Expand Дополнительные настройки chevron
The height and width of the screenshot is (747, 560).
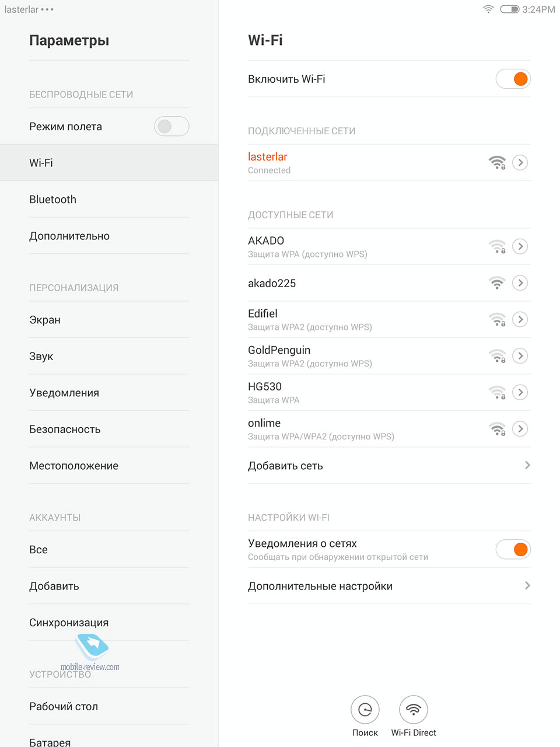(527, 585)
